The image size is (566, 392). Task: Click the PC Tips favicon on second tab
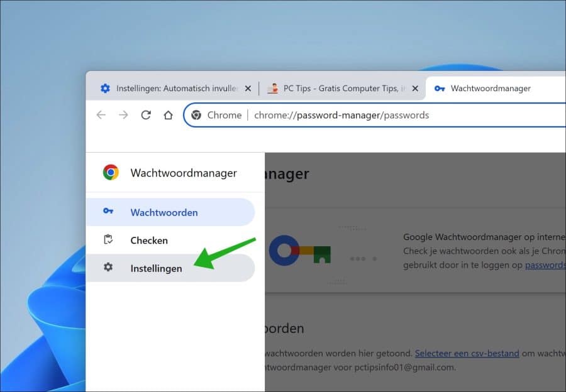click(272, 88)
